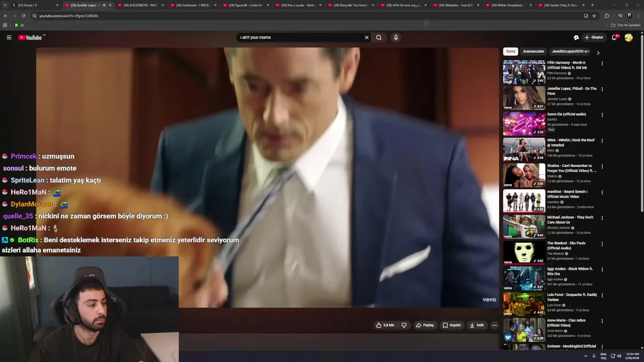Open the browser extensions puzzle icon

pos(607,16)
